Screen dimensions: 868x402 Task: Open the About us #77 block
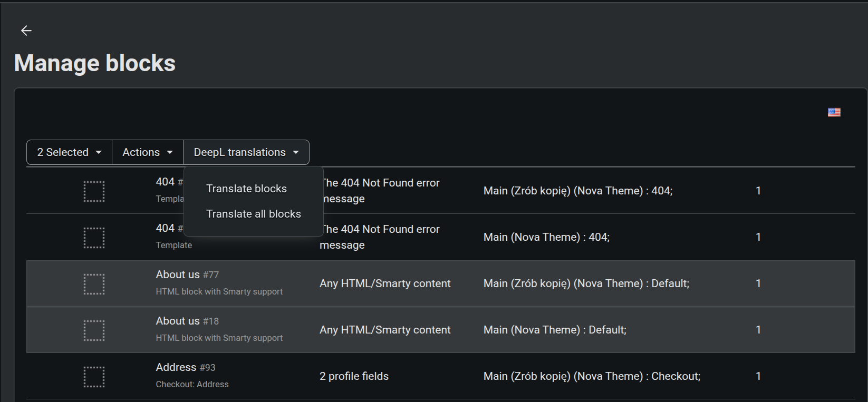(x=178, y=274)
